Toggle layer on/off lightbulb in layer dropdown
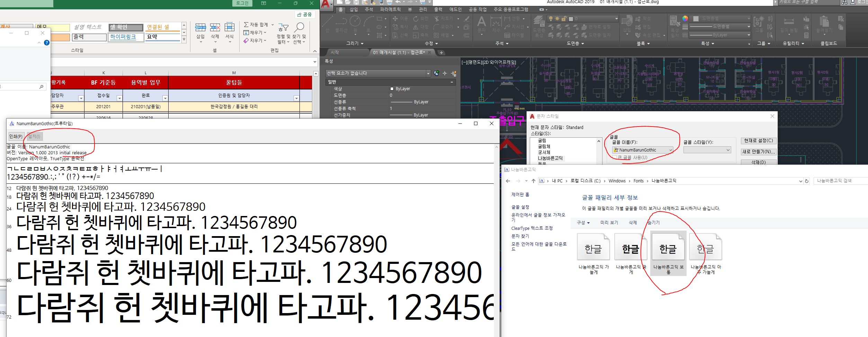Image resolution: width=868 pixels, height=337 pixels. [x=551, y=19]
